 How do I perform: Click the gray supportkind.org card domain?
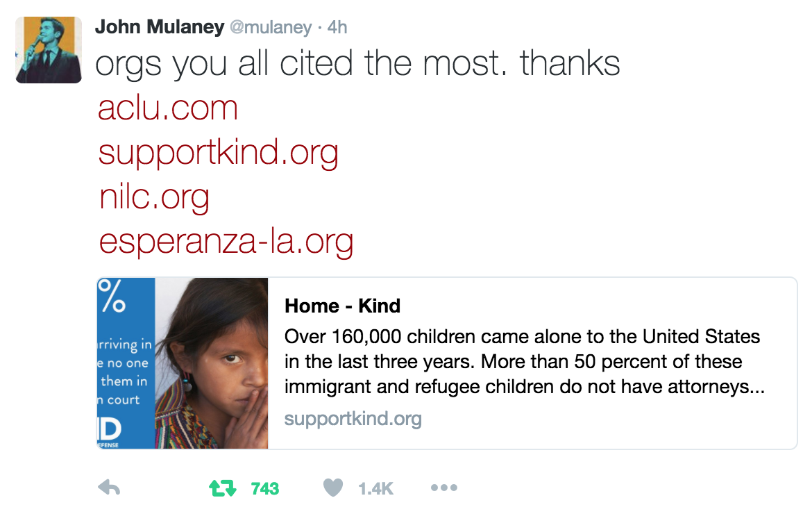click(x=353, y=419)
